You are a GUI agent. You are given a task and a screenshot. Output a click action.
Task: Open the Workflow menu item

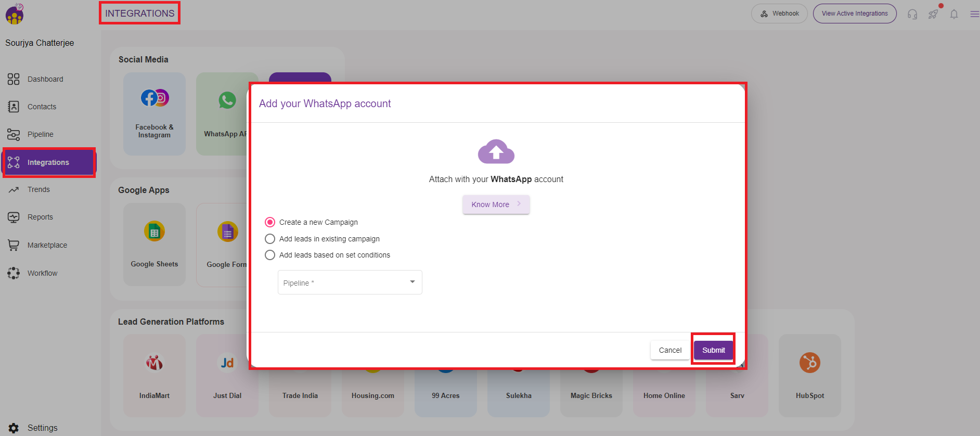[x=42, y=273]
